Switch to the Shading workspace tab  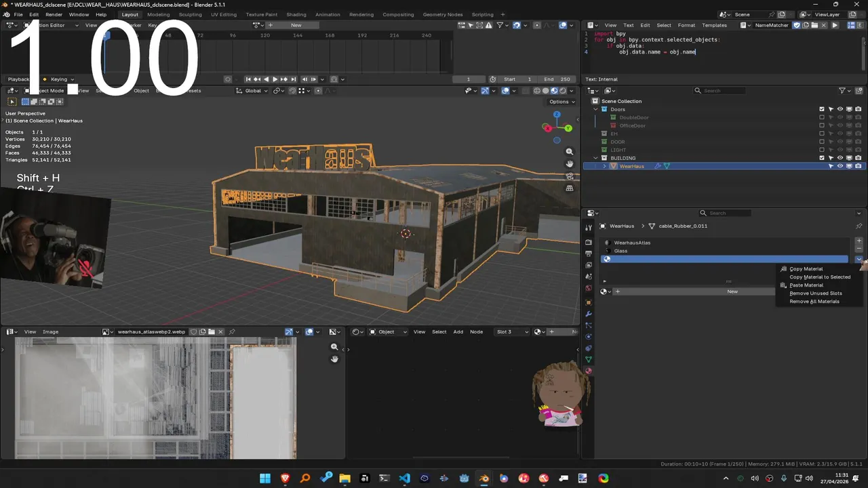(x=296, y=14)
